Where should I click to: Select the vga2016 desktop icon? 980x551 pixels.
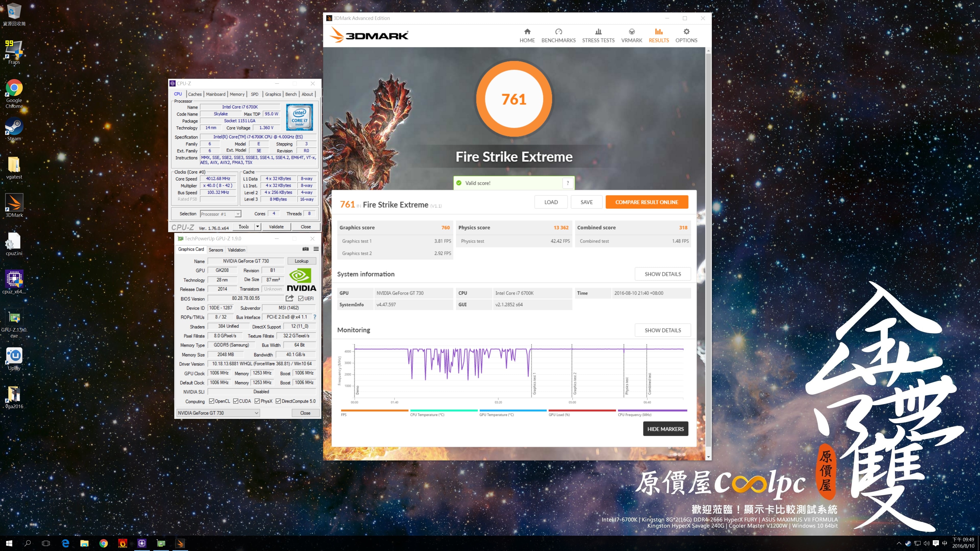pyautogui.click(x=14, y=397)
